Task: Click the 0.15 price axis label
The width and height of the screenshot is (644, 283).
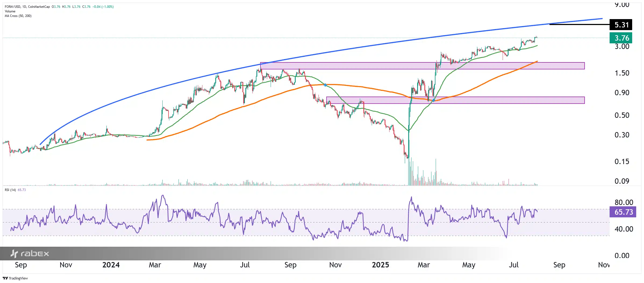Action: [x=622, y=162]
